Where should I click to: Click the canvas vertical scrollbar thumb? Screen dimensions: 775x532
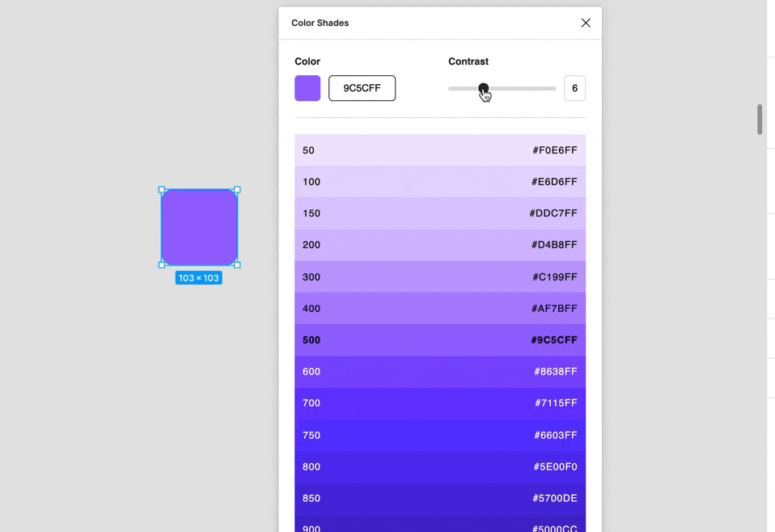pos(760,119)
